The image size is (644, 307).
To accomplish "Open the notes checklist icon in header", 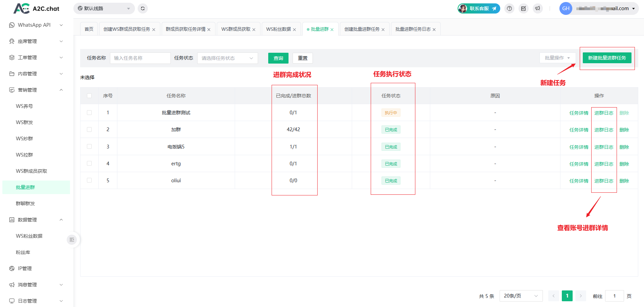I will click(523, 8).
